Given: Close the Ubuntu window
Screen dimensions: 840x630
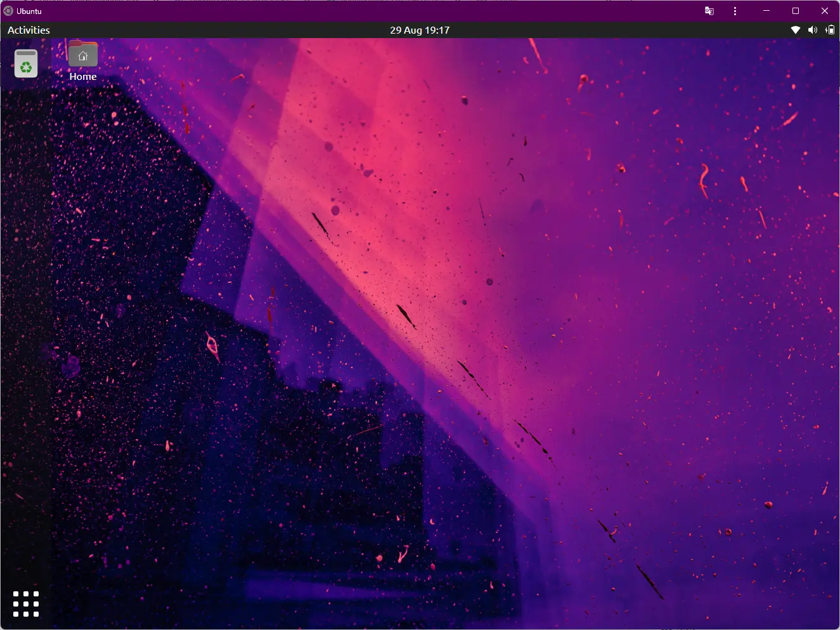Looking at the screenshot, I should pos(825,11).
